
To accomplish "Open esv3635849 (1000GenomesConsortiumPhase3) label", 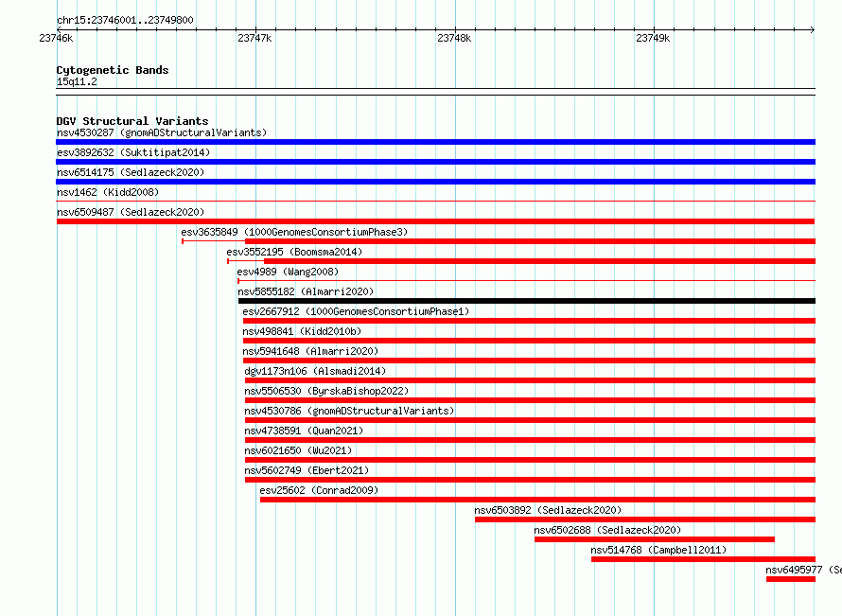I will pyautogui.click(x=294, y=232).
